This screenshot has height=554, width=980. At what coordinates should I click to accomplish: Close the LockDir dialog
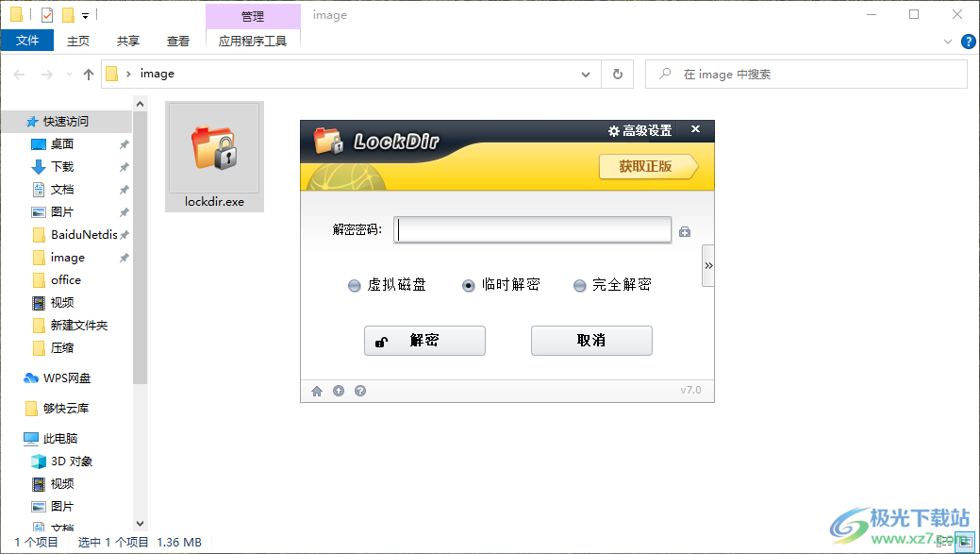click(696, 128)
